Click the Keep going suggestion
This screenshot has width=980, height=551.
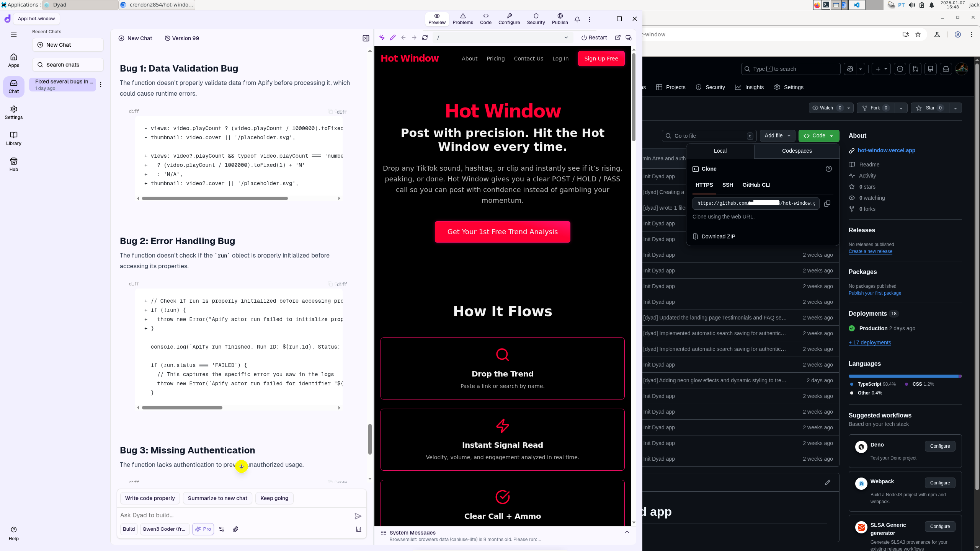274,498
